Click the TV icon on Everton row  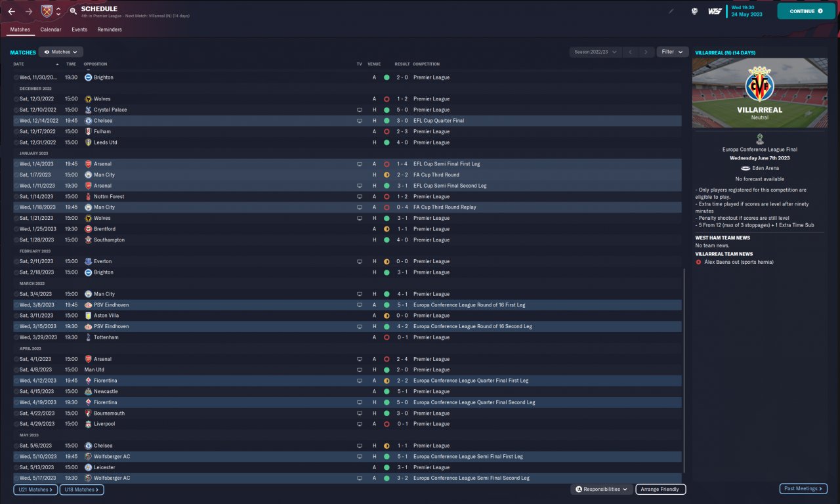[359, 261]
